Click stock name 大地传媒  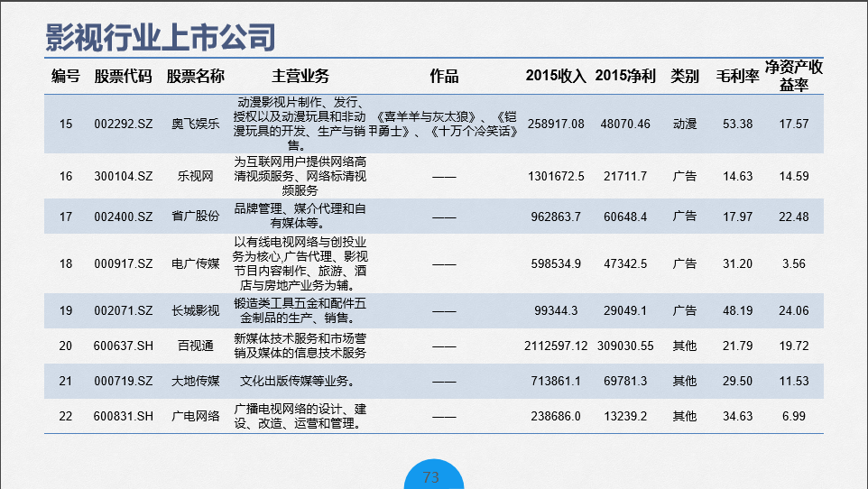[196, 381]
